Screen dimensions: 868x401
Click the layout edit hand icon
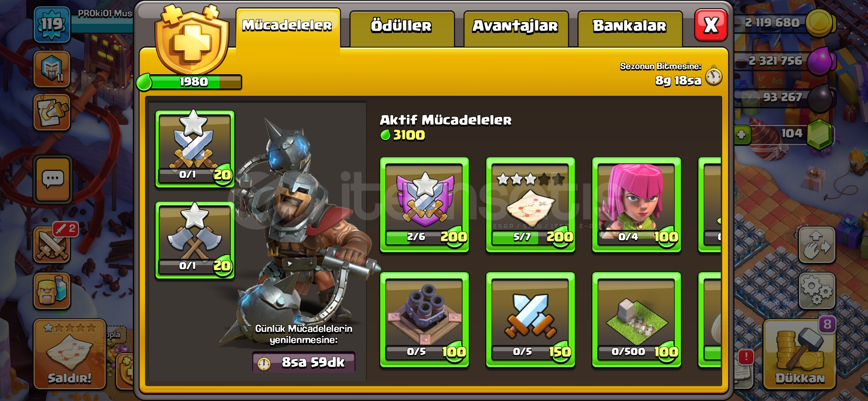tap(816, 245)
